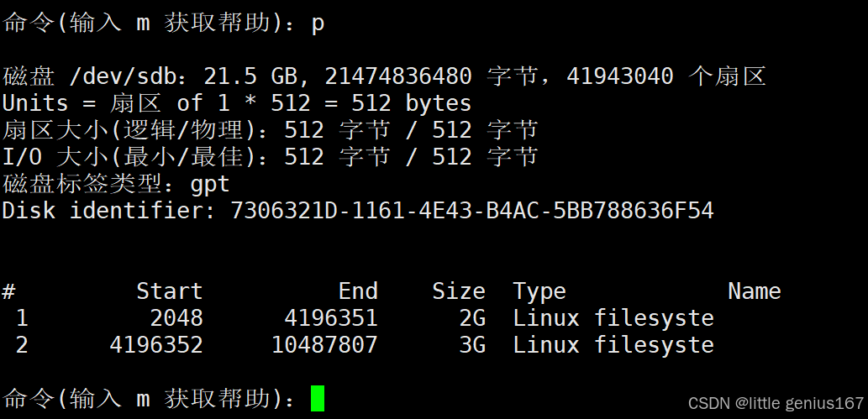Screen dimensions: 868x419
Task: Click the CSDN little genius167 watermark
Action: pyautogui.click(x=776, y=403)
